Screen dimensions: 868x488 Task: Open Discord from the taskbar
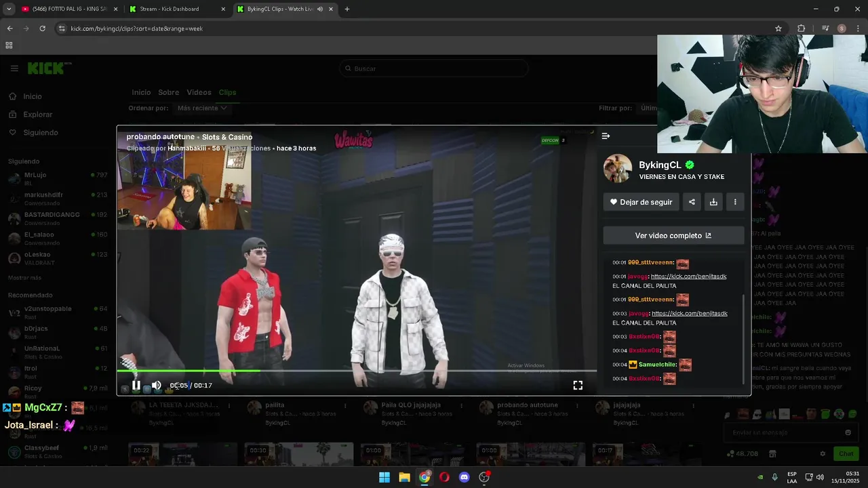[464, 477]
